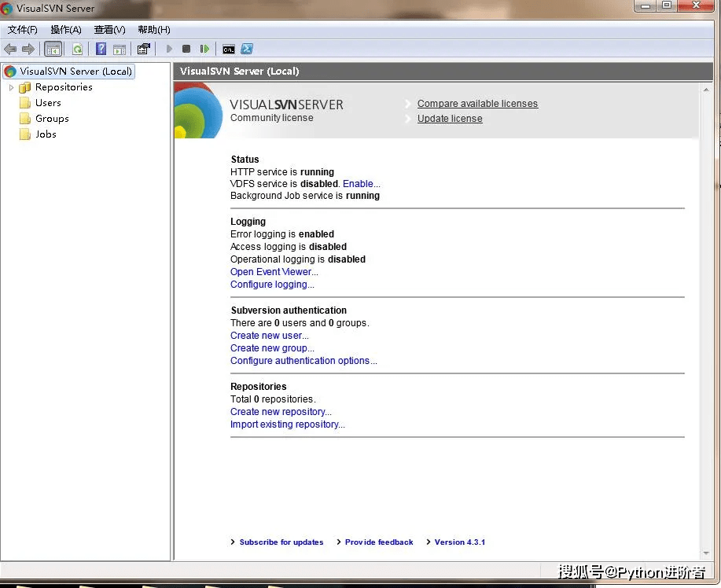Click the Subscribe for updates link

(281, 542)
